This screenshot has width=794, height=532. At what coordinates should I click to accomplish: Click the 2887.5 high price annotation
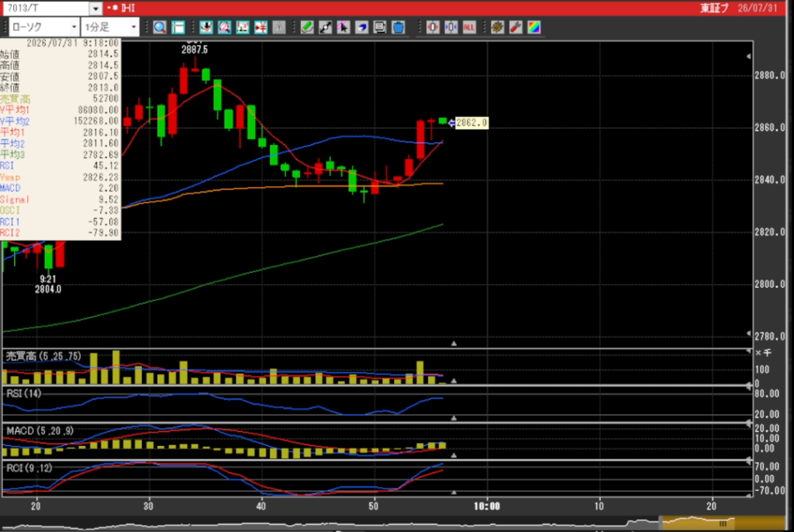tap(195, 50)
